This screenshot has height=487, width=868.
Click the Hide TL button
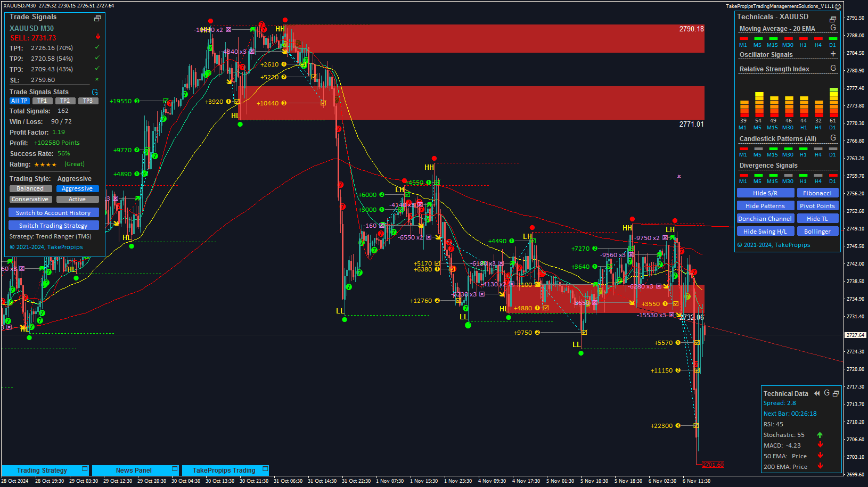click(x=817, y=219)
